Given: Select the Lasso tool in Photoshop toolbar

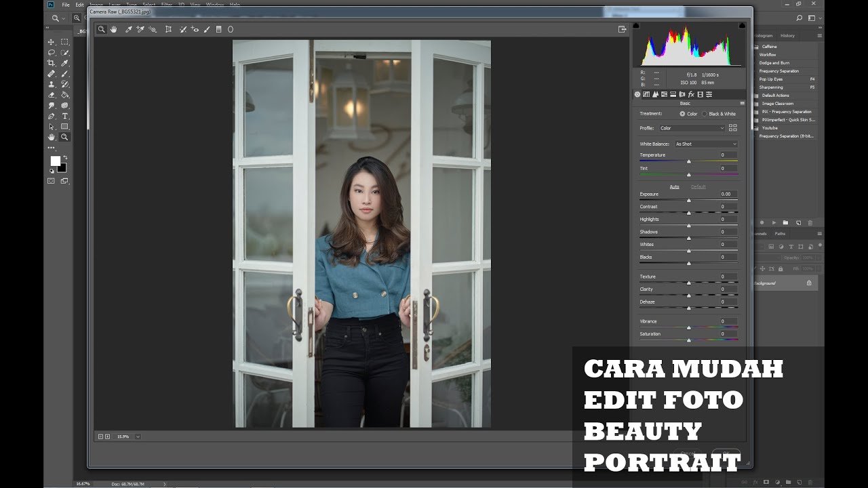Looking at the screenshot, I should (52, 52).
